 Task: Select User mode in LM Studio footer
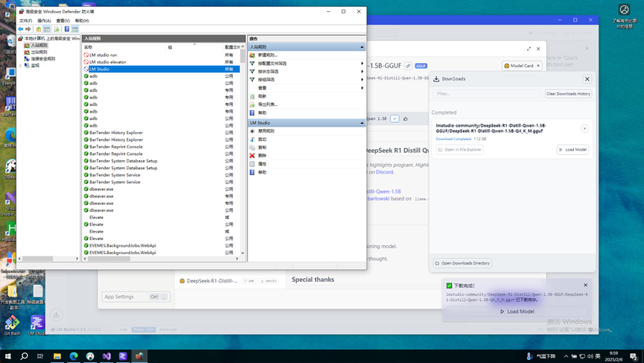(124, 329)
